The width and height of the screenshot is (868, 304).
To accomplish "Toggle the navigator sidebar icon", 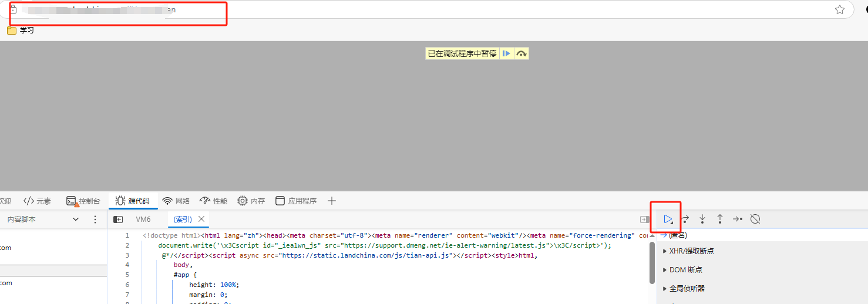I will 118,219.
